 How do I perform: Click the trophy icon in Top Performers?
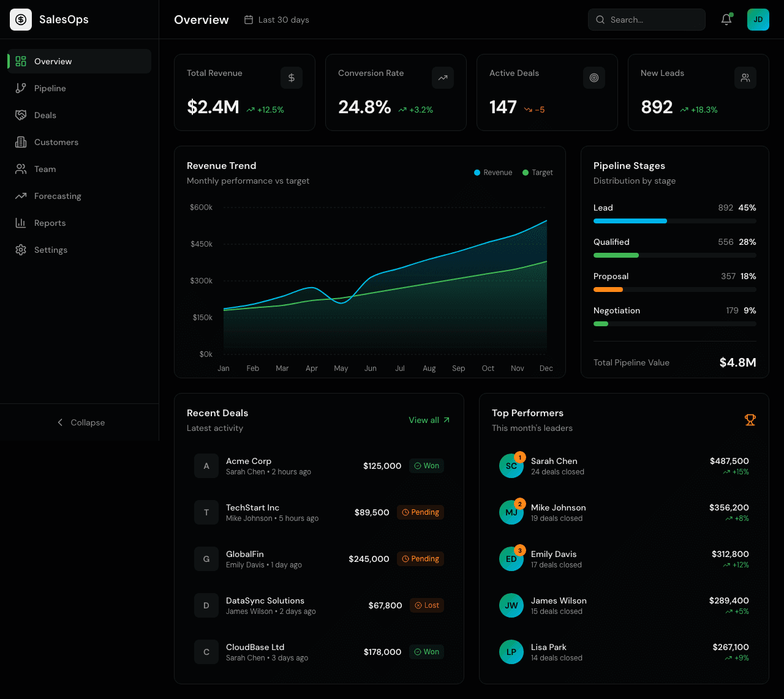coord(750,420)
